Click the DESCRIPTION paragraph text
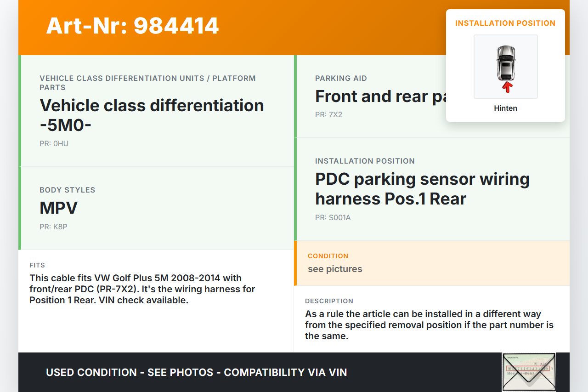 coord(429,325)
